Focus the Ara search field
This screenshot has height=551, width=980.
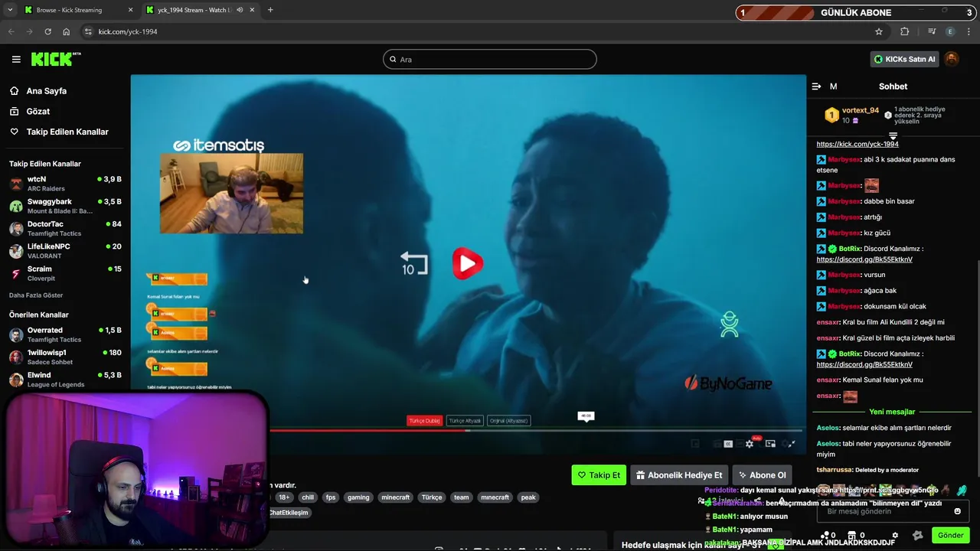[489, 59]
